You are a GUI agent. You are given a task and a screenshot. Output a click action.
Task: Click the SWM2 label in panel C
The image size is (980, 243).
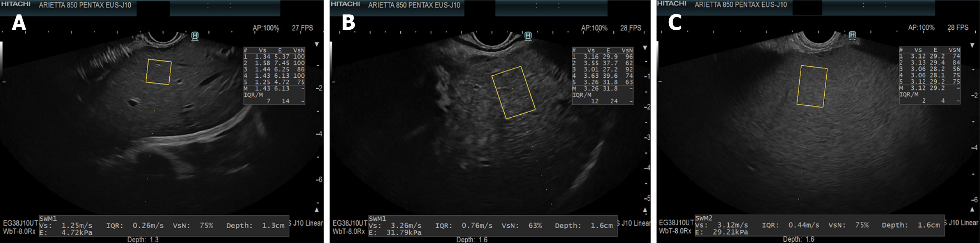704,218
